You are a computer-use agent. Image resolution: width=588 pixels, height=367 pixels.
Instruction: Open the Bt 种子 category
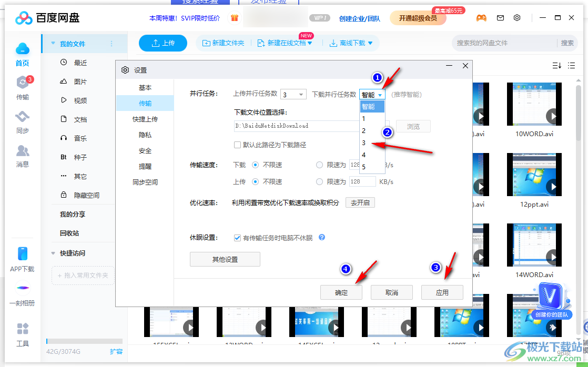[74, 157]
